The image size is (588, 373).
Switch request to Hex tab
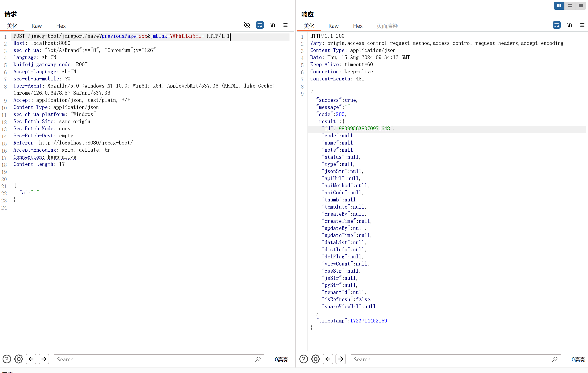coord(61,26)
